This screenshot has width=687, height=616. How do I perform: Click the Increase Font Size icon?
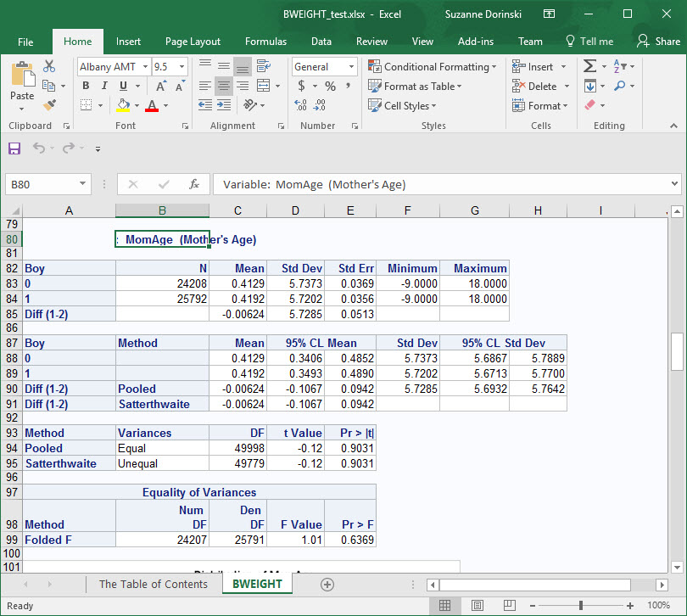161,87
